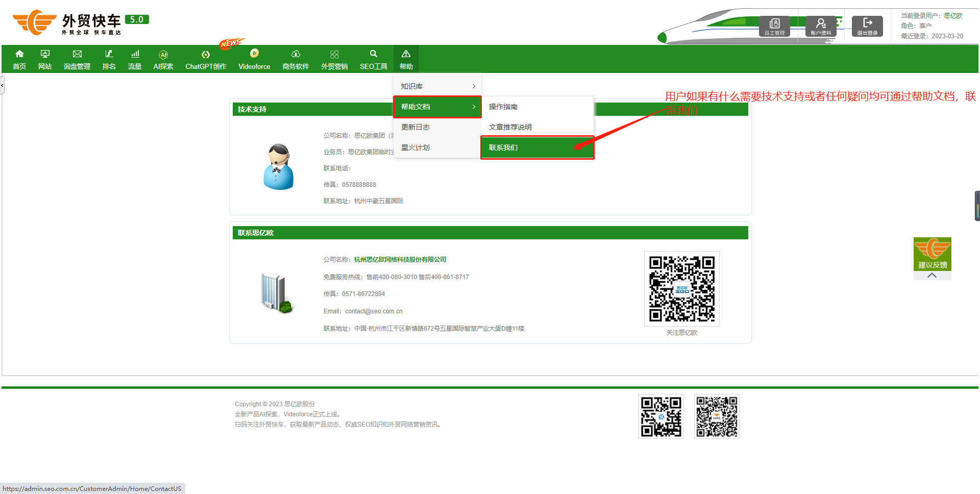Choose 联系我们 submenu item
This screenshot has height=494, width=980.
[537, 147]
